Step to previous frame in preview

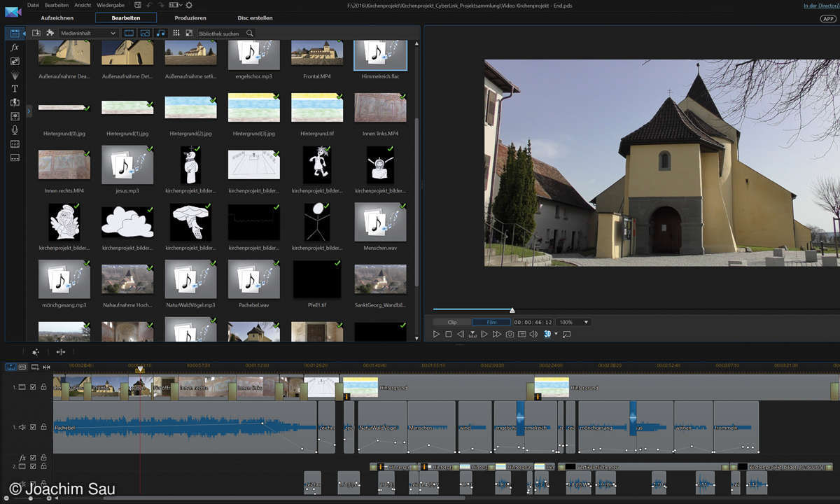point(461,335)
